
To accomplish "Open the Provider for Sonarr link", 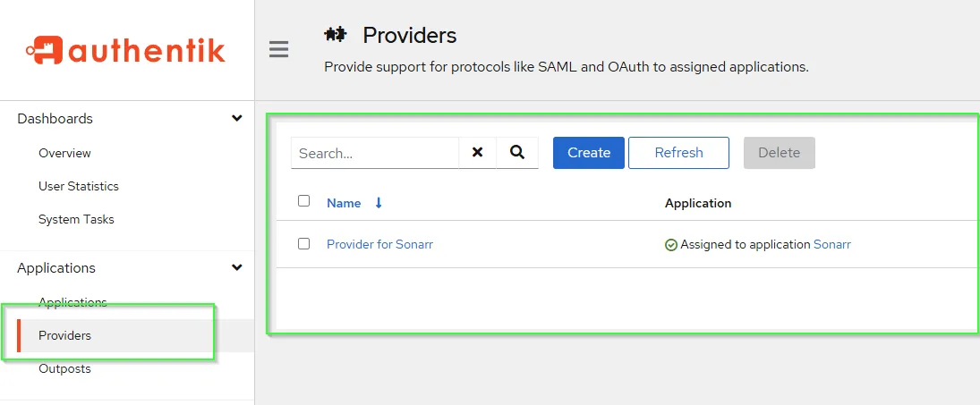I will tap(379, 244).
